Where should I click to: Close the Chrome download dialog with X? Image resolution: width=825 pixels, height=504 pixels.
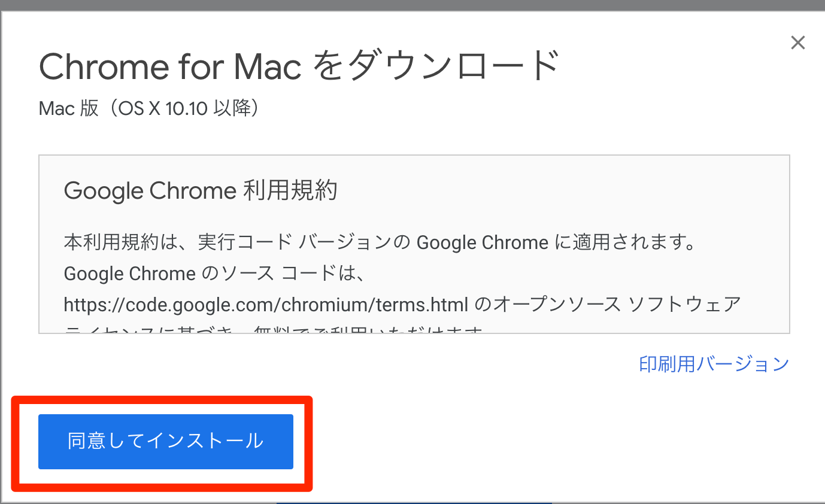click(x=797, y=43)
